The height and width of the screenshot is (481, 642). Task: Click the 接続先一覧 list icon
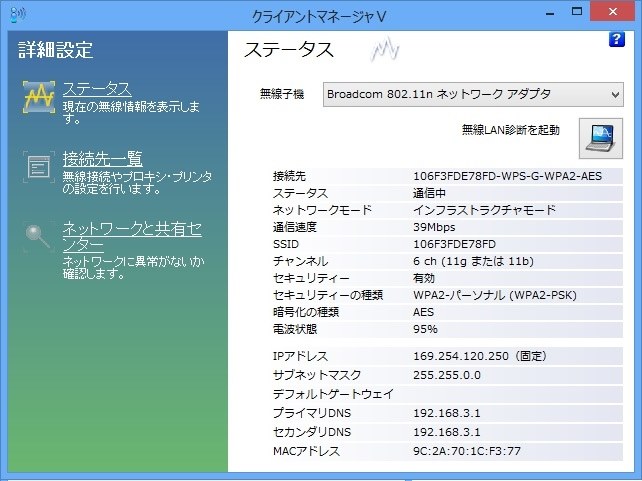click(39, 167)
